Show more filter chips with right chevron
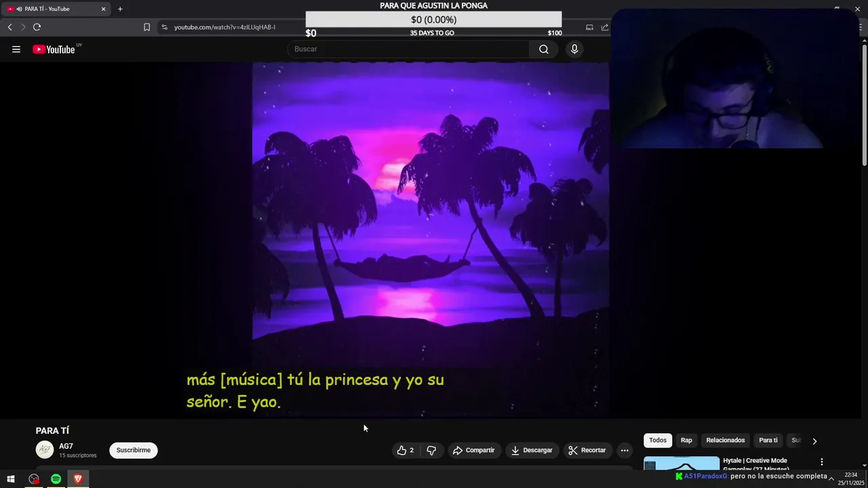 pyautogui.click(x=814, y=441)
